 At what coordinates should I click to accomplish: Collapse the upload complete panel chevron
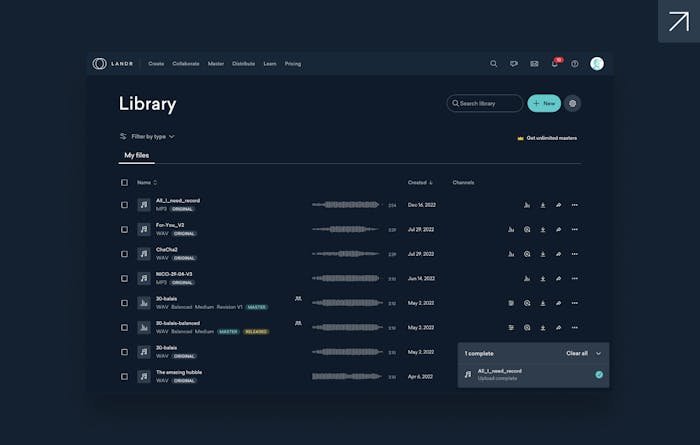pyautogui.click(x=598, y=353)
